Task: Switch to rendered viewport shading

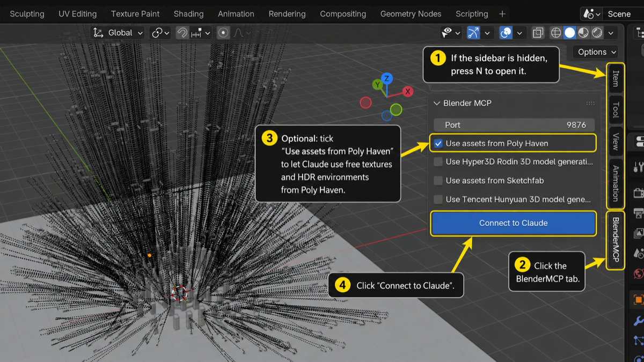Action: [597, 33]
